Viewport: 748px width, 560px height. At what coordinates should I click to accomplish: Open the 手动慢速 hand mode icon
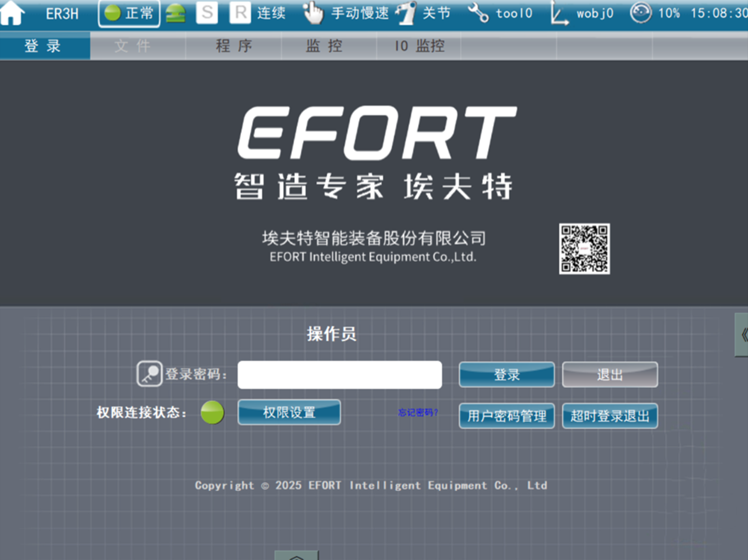coord(313,13)
